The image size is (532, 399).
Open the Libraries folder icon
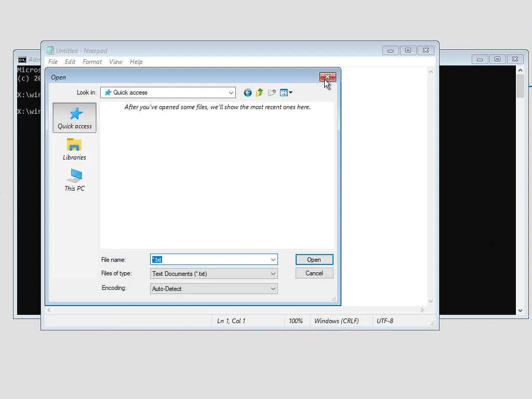(74, 144)
